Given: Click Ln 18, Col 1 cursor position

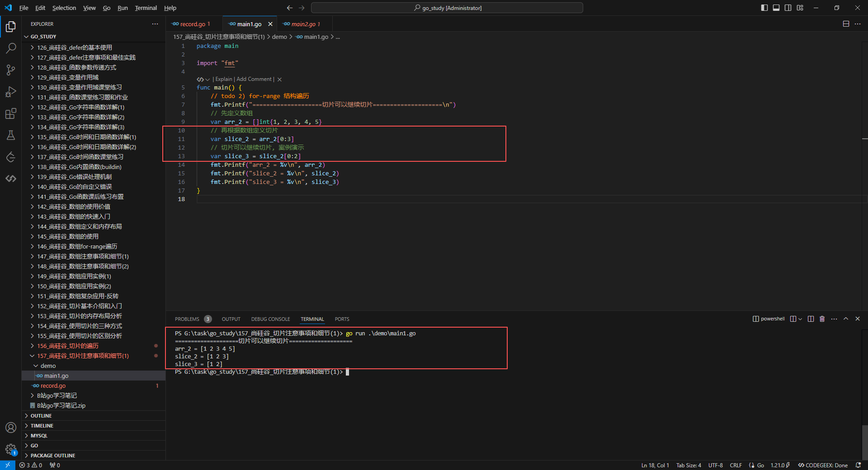Looking at the screenshot, I should (655, 465).
